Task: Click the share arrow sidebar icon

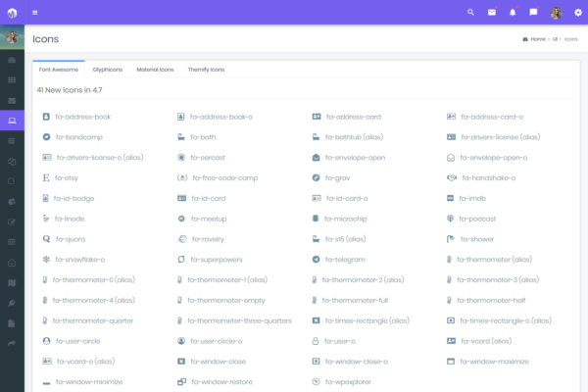Action: 12,343
